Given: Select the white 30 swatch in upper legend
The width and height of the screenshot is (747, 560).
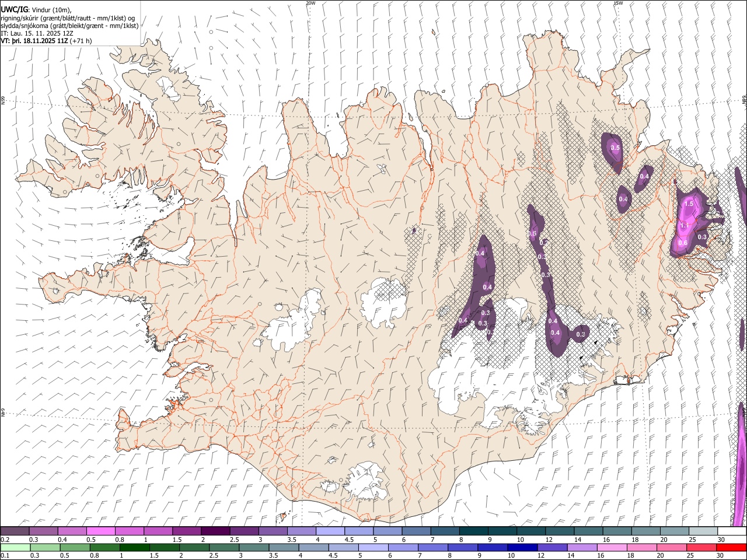Looking at the screenshot, I should [x=731, y=531].
